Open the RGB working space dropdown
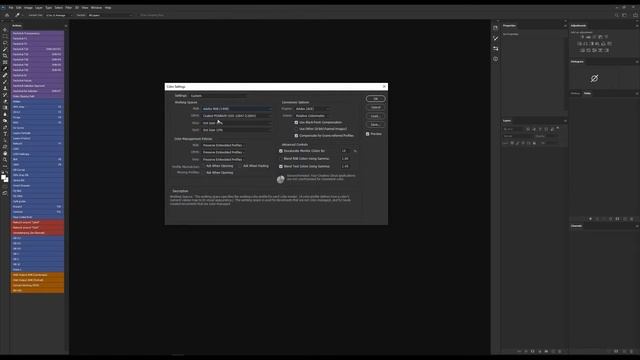 pyautogui.click(x=236, y=109)
